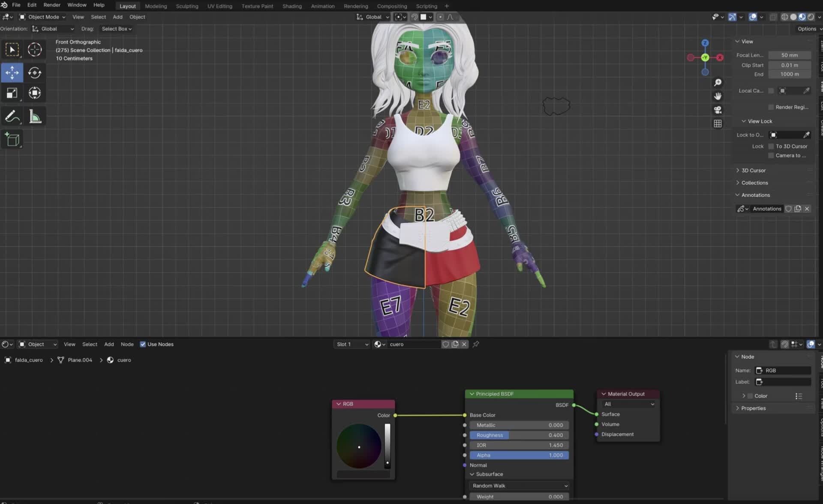Pick a color on the RGB node color wheel
This screenshot has height=504, width=823.
(359, 446)
